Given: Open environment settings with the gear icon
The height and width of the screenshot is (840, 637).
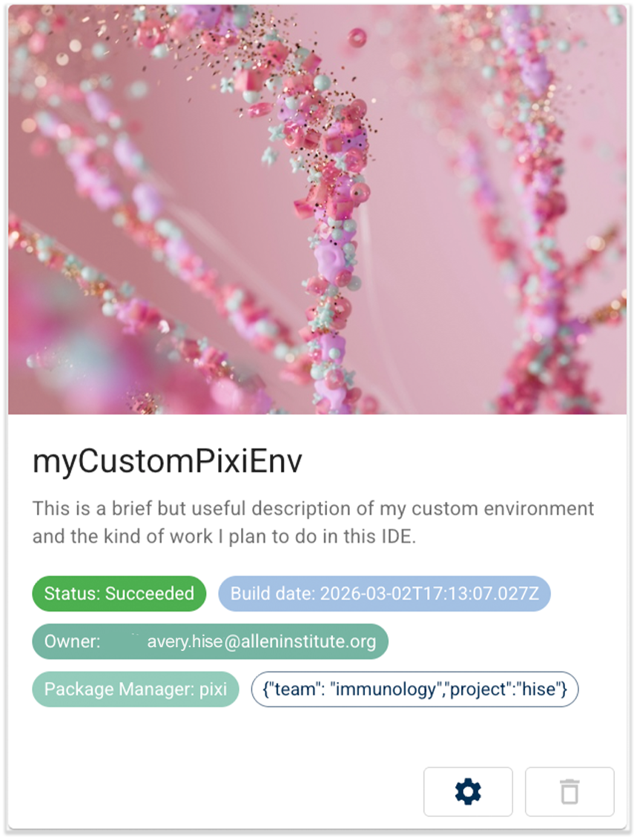Looking at the screenshot, I should click(468, 792).
